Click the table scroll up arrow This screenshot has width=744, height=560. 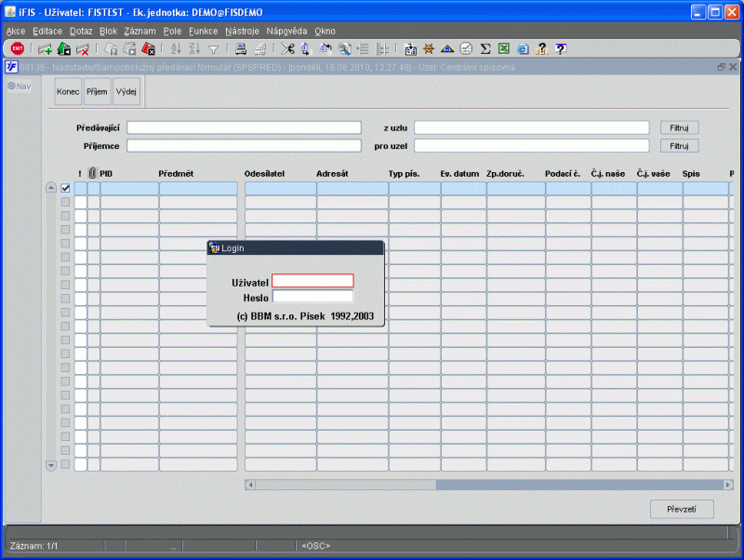[x=51, y=188]
